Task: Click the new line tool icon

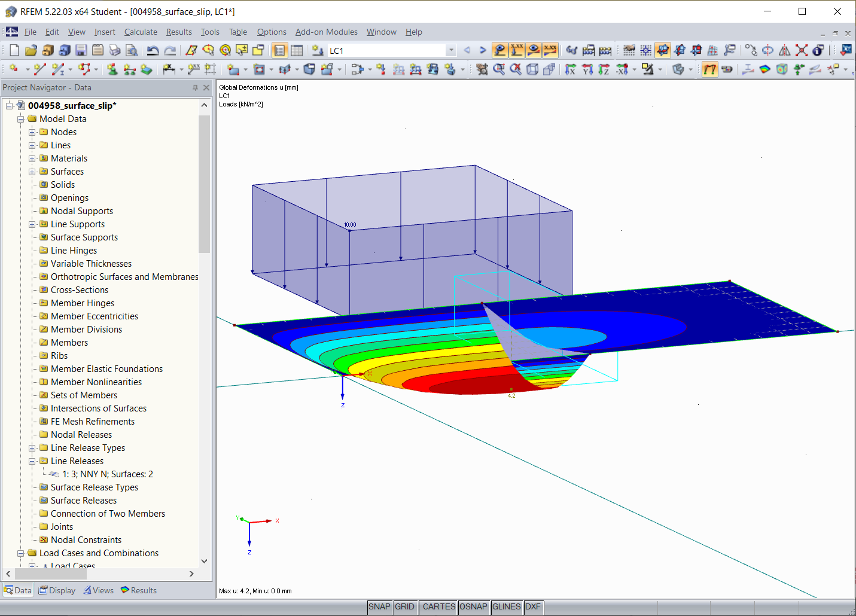Action: [x=39, y=69]
